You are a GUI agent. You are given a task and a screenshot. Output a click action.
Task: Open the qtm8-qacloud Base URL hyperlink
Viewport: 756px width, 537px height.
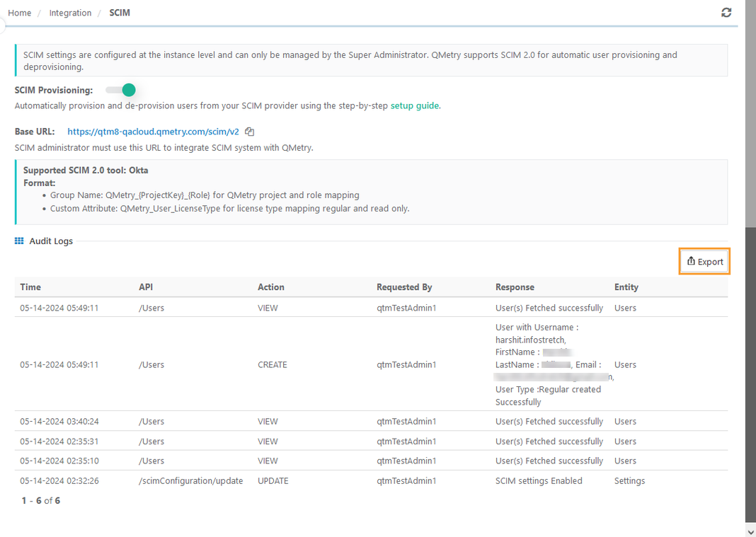point(153,131)
